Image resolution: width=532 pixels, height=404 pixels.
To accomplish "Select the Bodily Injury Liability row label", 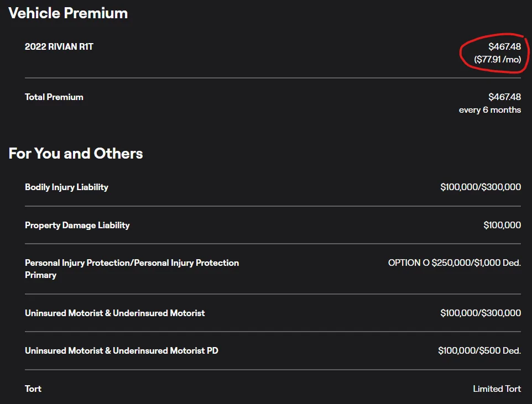I will [x=66, y=187].
